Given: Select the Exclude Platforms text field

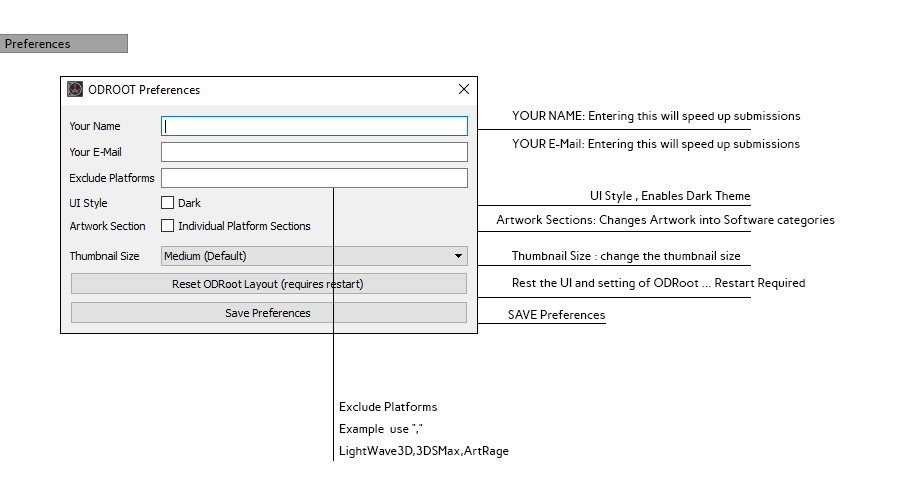Looking at the screenshot, I should (314, 178).
